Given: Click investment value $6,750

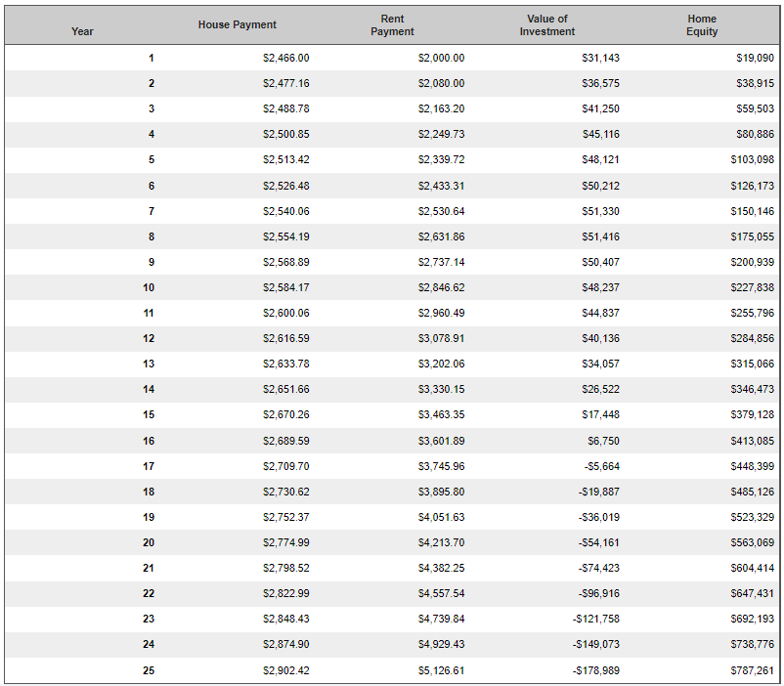Looking at the screenshot, I should tap(603, 442).
